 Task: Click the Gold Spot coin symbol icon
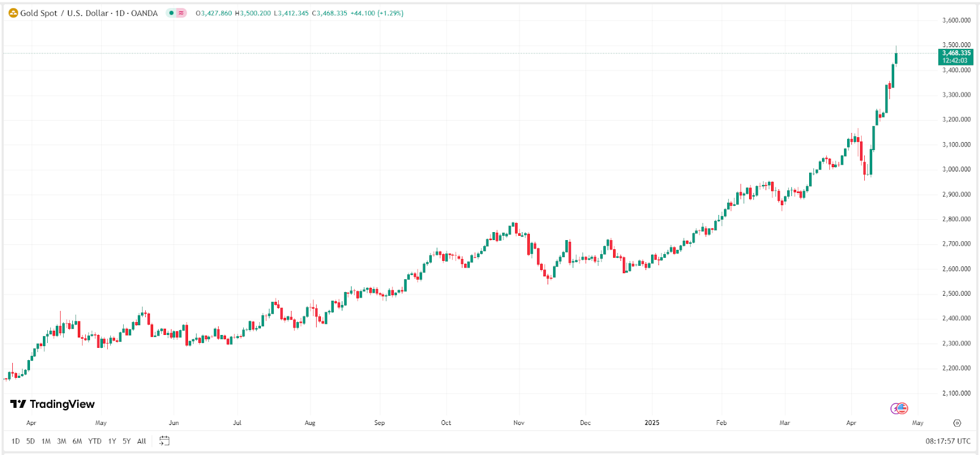point(13,13)
